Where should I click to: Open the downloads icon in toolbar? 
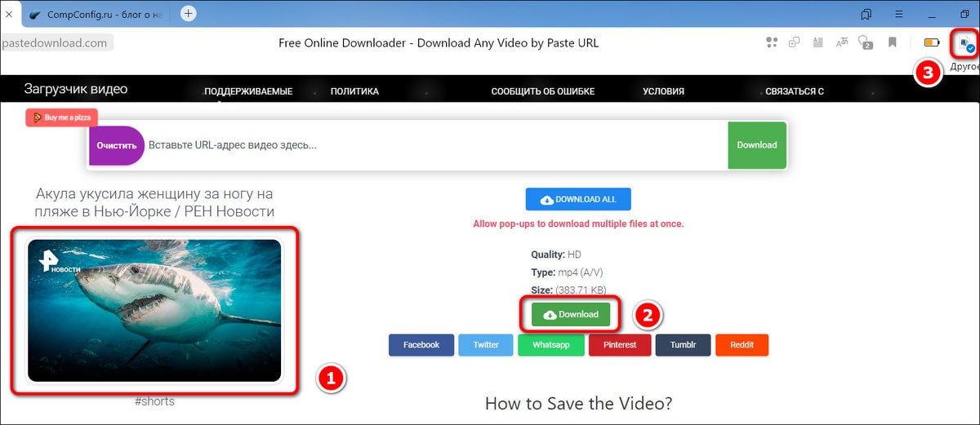(966, 43)
